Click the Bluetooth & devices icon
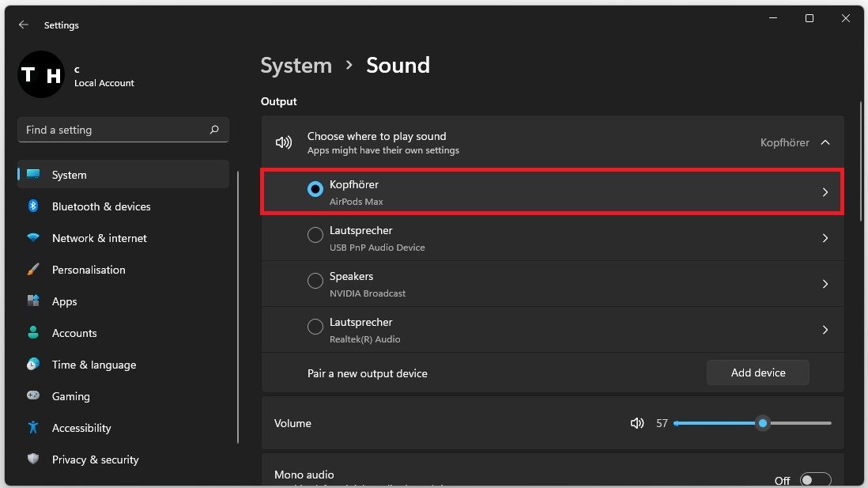This screenshot has width=868, height=488. (x=33, y=206)
